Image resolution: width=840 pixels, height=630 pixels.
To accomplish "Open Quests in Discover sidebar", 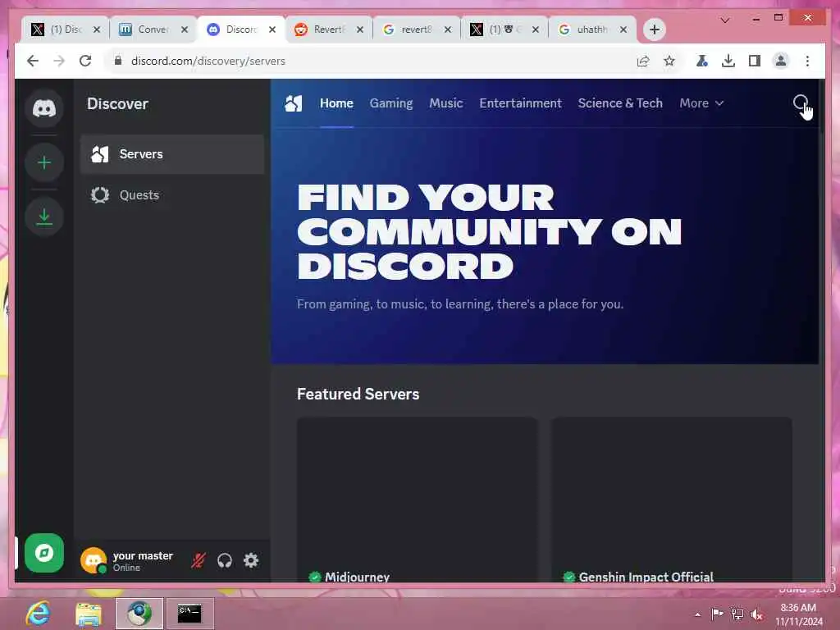I will coord(172,195).
